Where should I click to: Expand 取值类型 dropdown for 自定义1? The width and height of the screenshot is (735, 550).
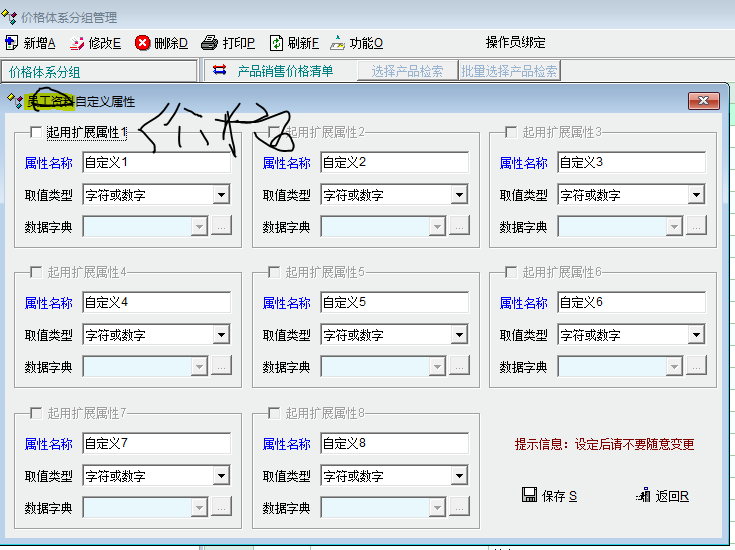pos(221,195)
